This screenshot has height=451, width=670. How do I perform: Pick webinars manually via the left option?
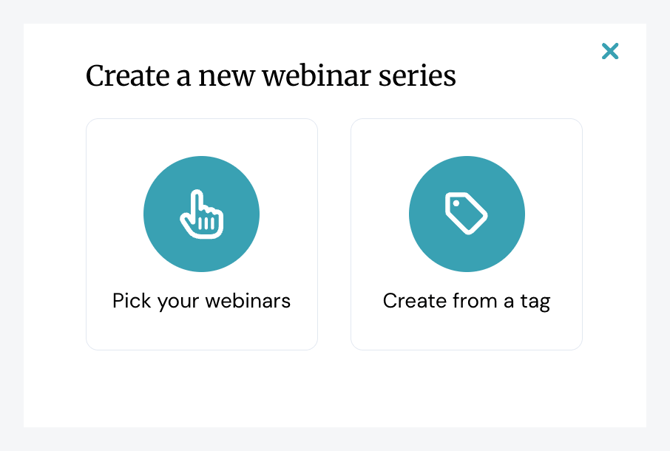tap(201, 234)
